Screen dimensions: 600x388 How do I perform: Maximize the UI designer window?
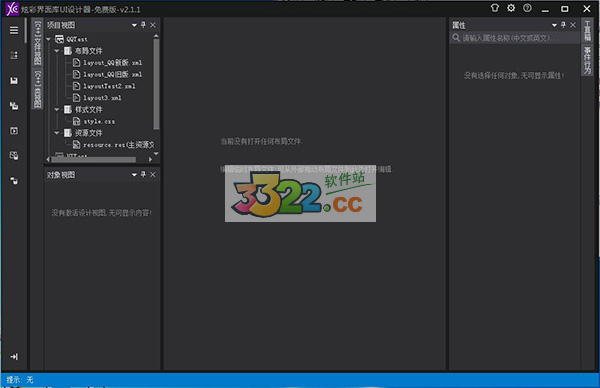pos(564,8)
